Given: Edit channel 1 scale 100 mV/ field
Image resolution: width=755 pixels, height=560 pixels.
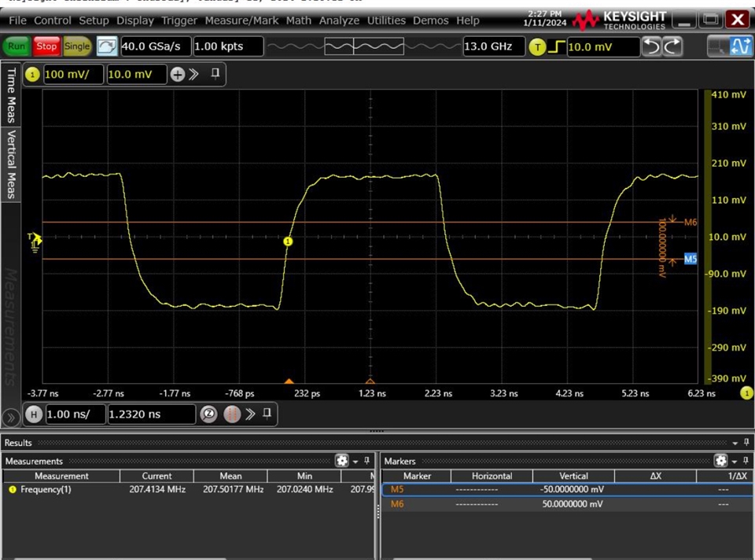Looking at the screenshot, I should pos(73,75).
